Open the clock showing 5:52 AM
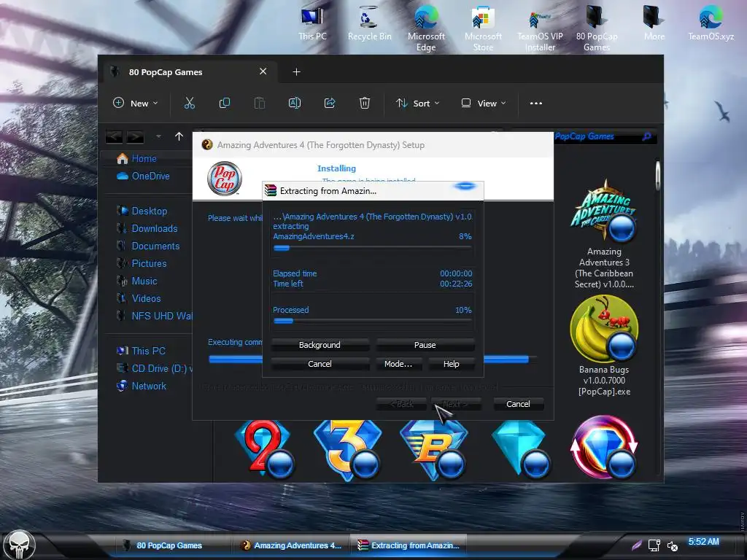The width and height of the screenshot is (747, 560). [x=703, y=542]
